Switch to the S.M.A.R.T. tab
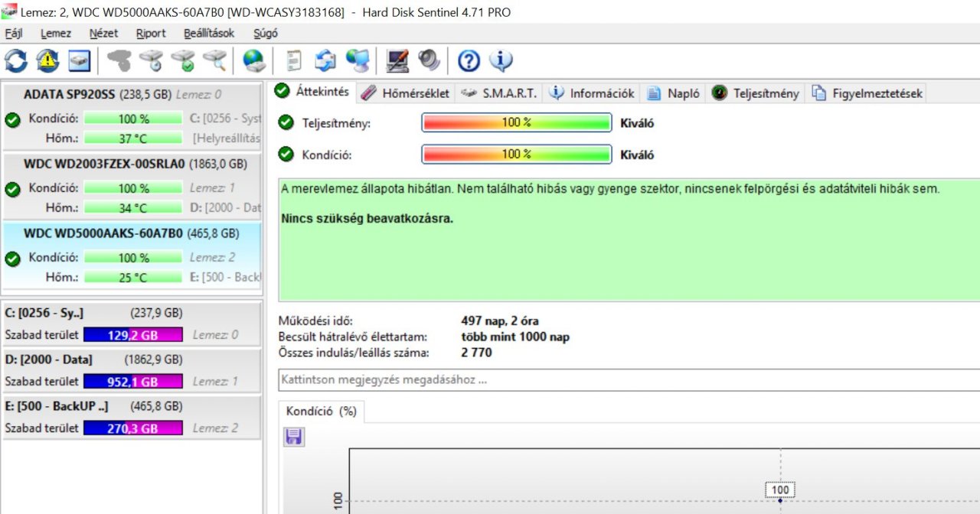980x514 pixels. pyautogui.click(x=498, y=93)
